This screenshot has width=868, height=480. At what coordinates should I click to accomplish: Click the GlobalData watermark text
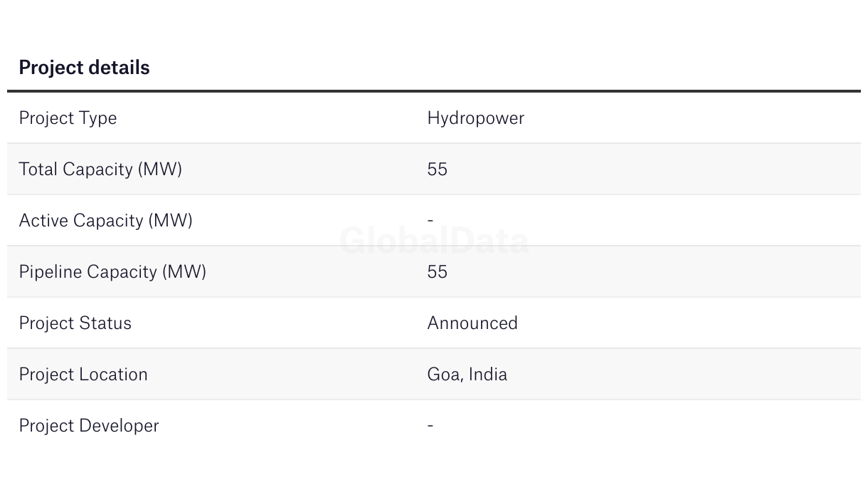pos(434,241)
